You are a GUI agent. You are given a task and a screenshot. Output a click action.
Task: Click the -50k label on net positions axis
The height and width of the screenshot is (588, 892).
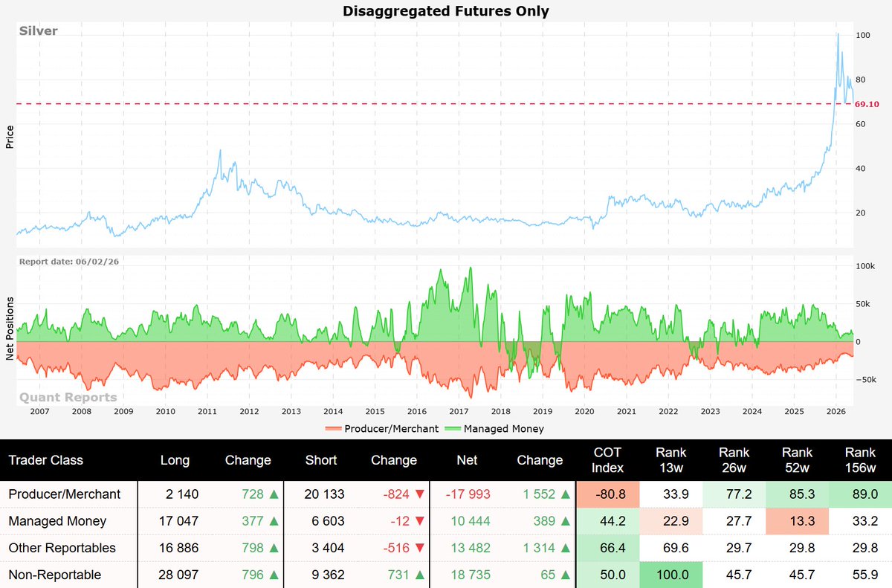coord(865,379)
